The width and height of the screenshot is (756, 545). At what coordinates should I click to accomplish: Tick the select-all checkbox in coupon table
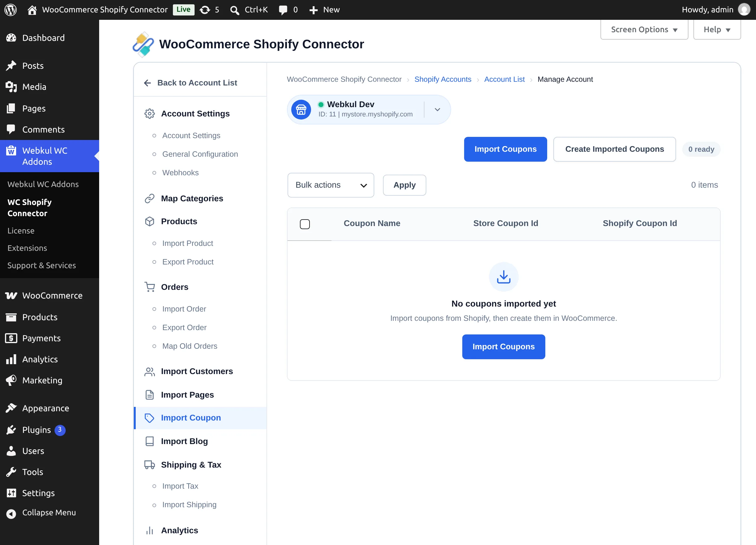tap(305, 224)
